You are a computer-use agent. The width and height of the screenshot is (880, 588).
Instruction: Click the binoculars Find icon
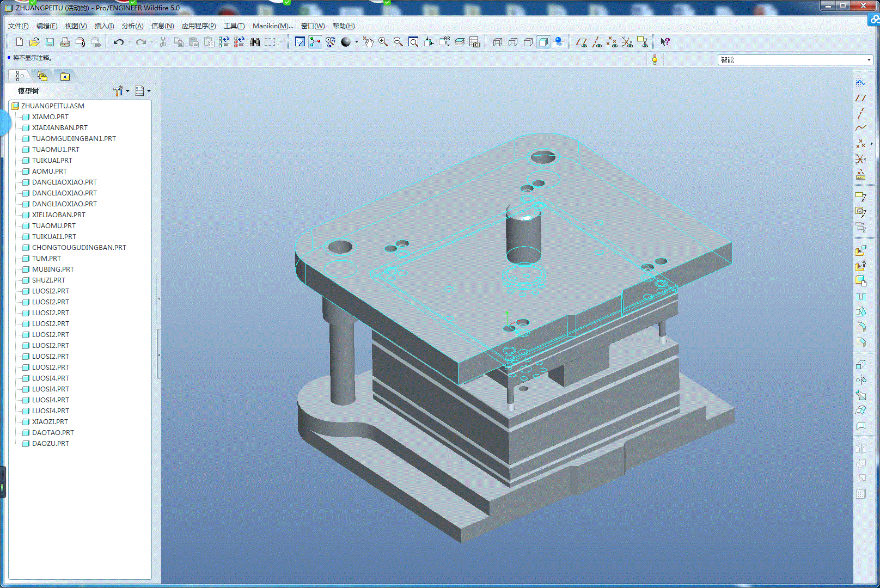point(255,42)
